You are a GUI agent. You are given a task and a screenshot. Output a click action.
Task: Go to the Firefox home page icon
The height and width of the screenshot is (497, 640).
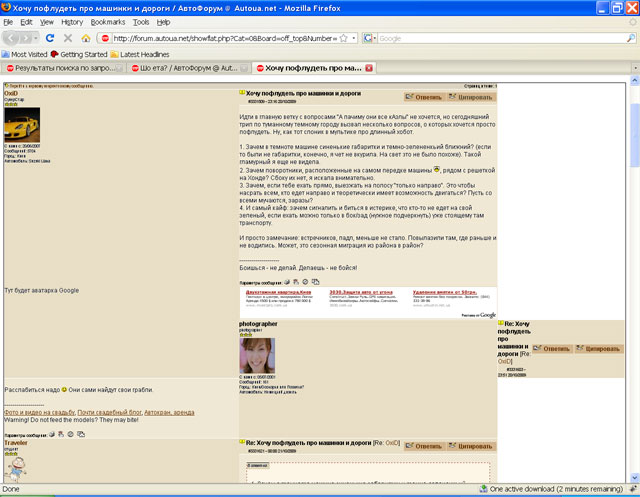[86, 38]
